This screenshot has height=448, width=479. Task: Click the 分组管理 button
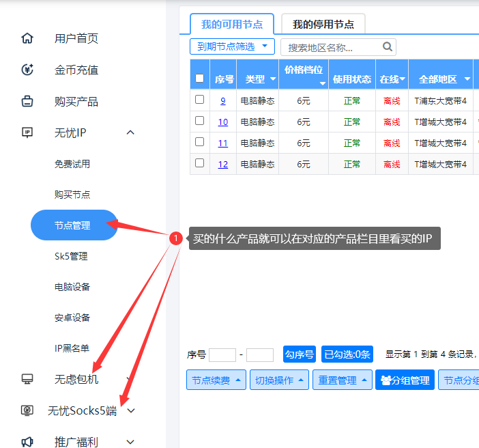tap(405, 380)
